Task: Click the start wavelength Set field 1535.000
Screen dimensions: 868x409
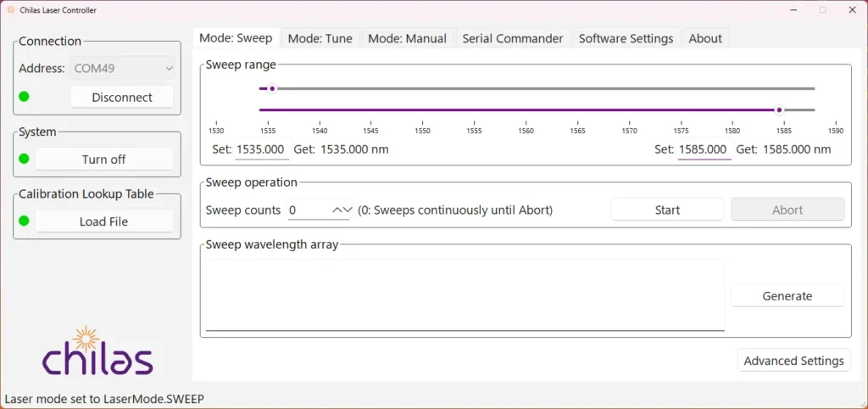Action: click(x=263, y=149)
